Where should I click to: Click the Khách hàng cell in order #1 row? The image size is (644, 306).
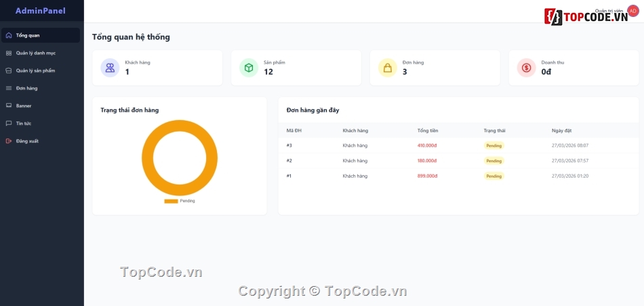pyautogui.click(x=355, y=176)
